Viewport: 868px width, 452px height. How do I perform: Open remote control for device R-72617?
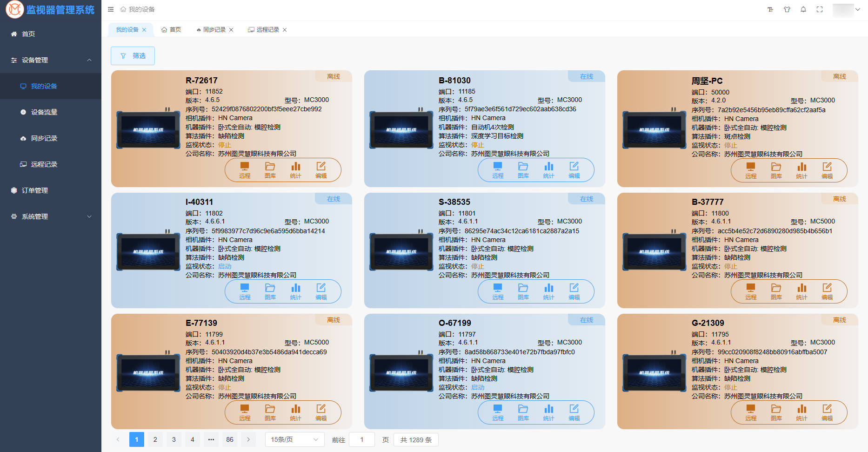click(x=245, y=170)
